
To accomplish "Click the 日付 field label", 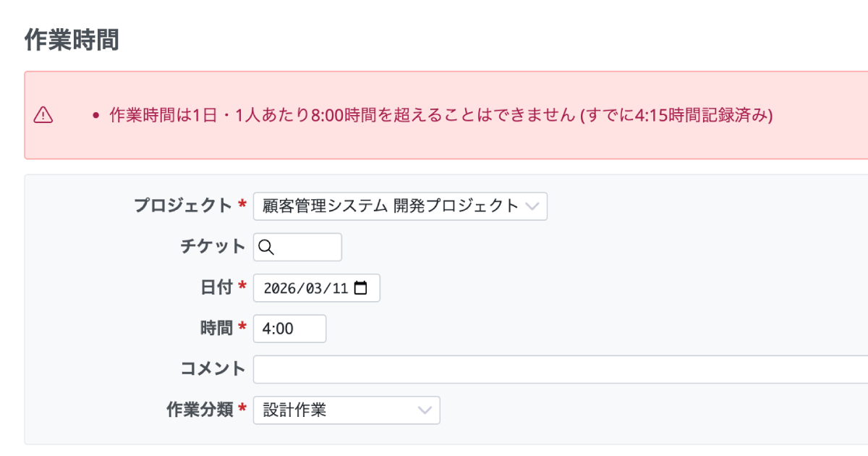I will [216, 287].
